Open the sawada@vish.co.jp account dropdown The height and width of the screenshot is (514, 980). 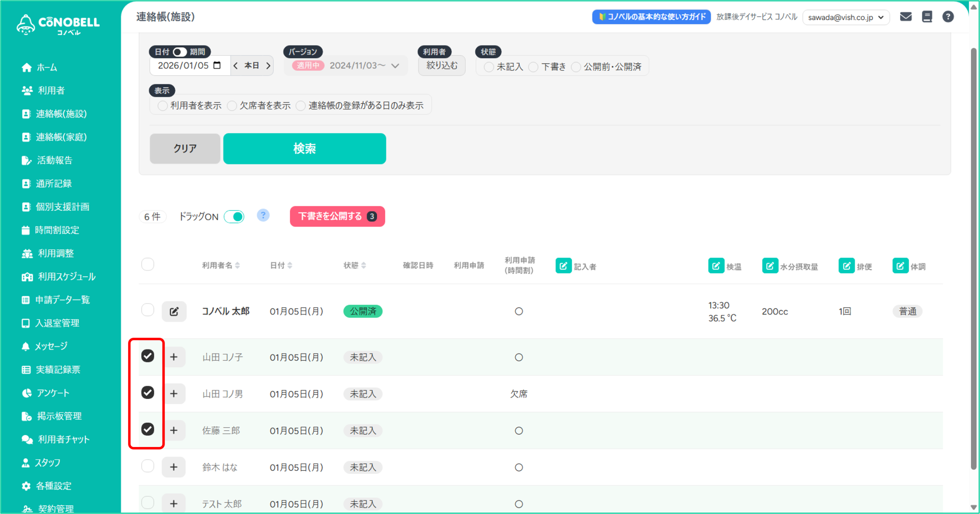pos(846,18)
